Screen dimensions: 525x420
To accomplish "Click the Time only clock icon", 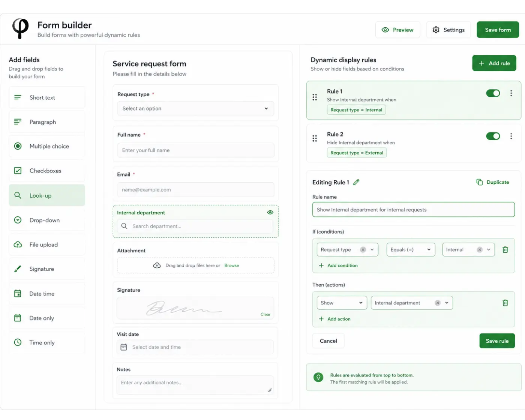I will [18, 342].
